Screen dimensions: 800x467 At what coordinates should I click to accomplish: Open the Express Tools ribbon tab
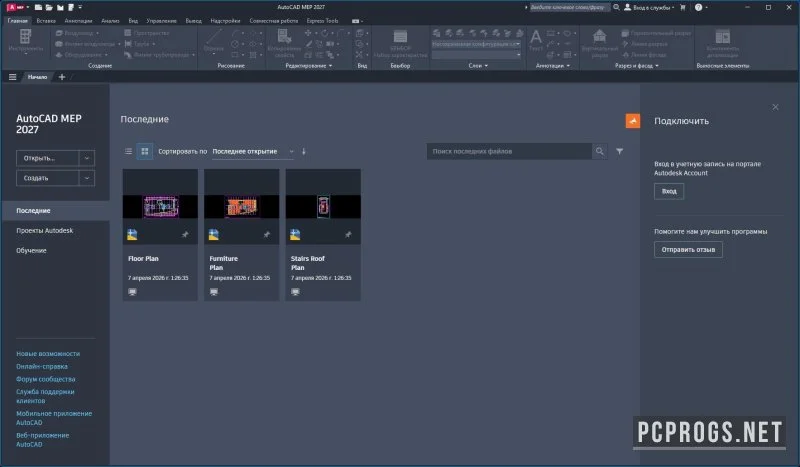point(322,21)
